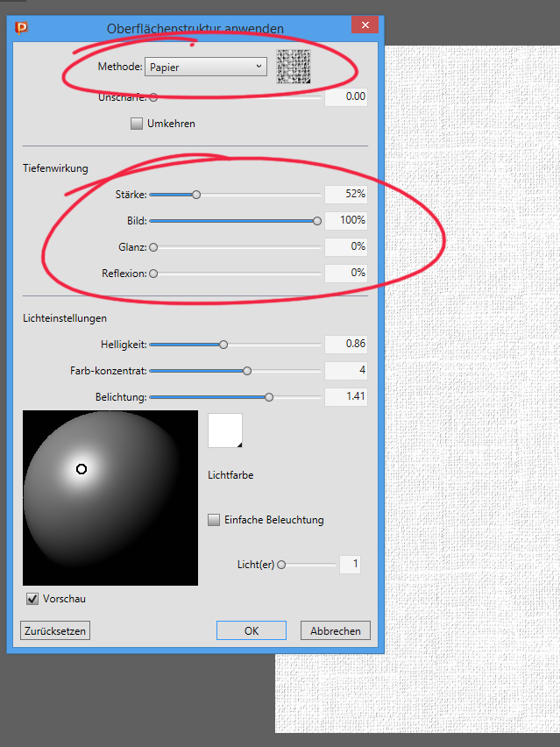Edit the Licht(er) value field 1
Screen dimensions: 560x747
350,565
